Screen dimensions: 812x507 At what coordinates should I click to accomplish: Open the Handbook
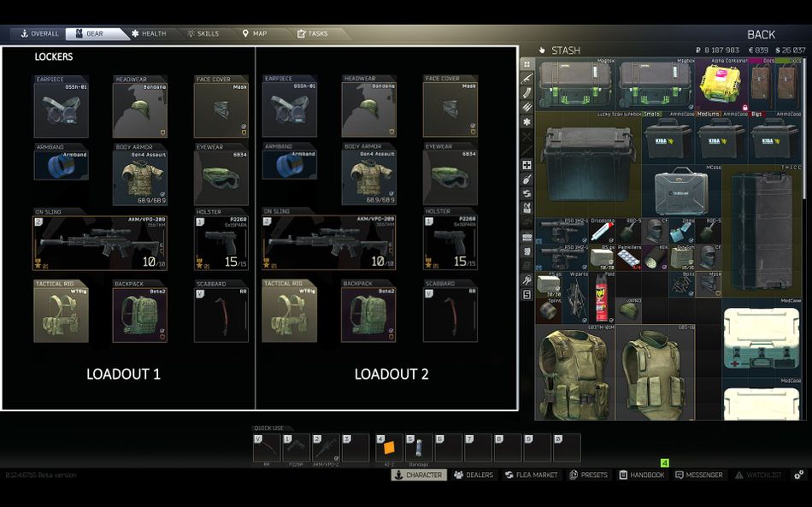[642, 475]
